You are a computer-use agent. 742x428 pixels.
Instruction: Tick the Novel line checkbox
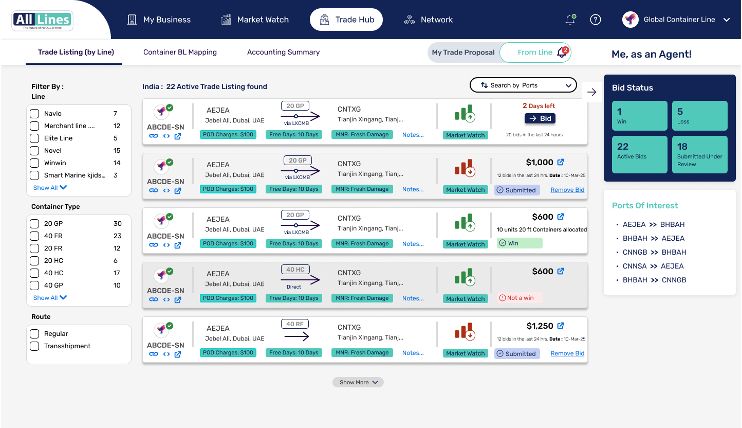tap(35, 151)
